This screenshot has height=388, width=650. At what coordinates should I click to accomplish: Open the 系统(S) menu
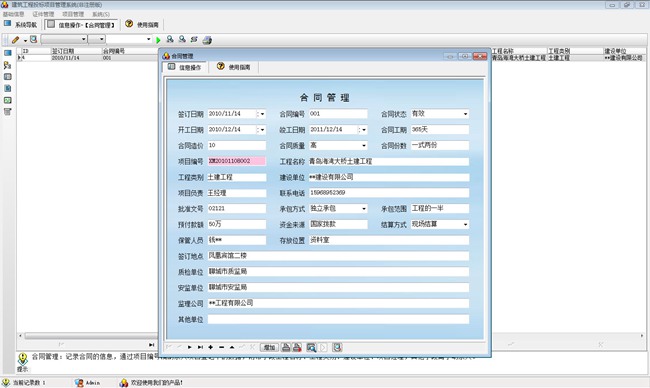click(x=101, y=14)
